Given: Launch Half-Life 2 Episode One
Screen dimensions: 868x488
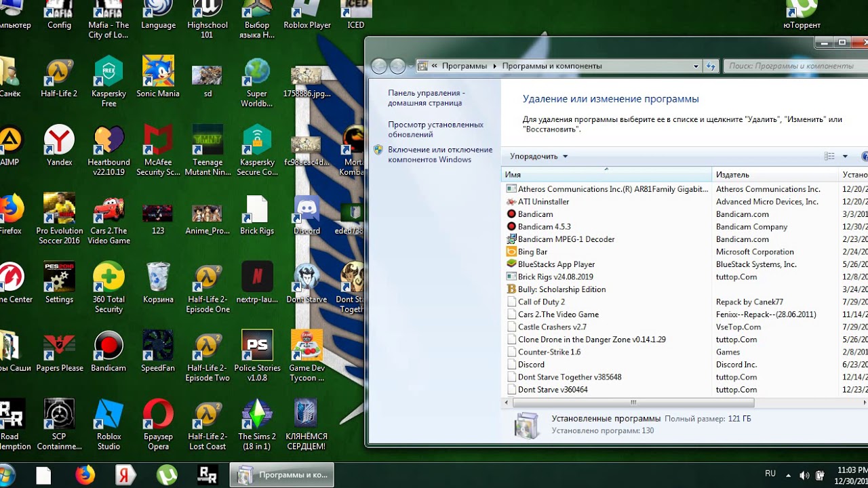Looking at the screenshot, I should tap(208, 288).
